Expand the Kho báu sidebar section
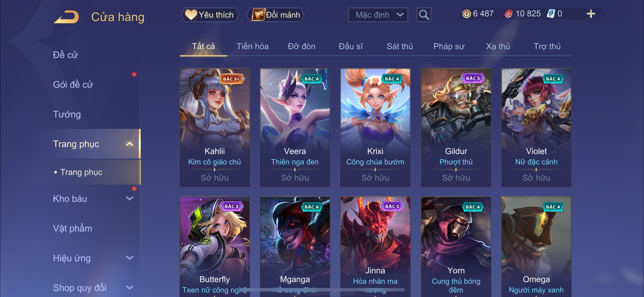 point(129,199)
